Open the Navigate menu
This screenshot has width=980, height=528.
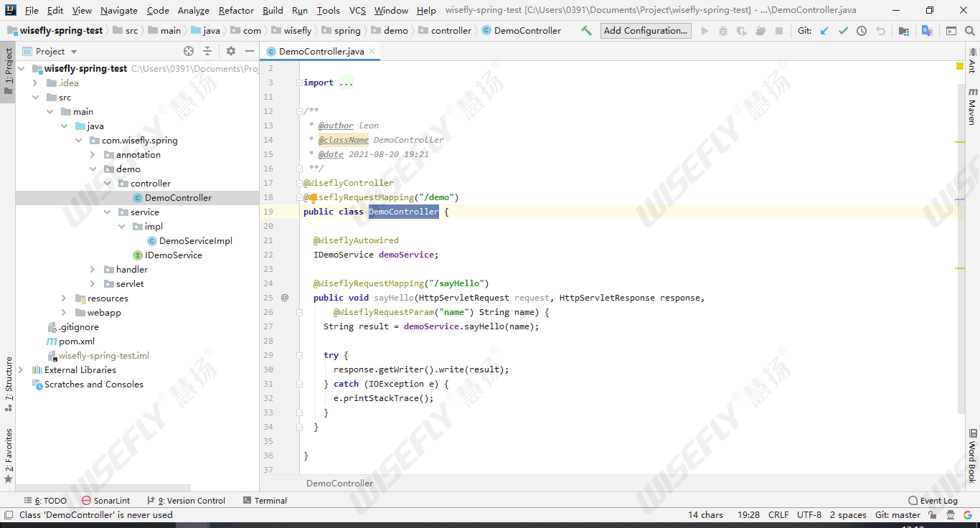pyautogui.click(x=119, y=10)
